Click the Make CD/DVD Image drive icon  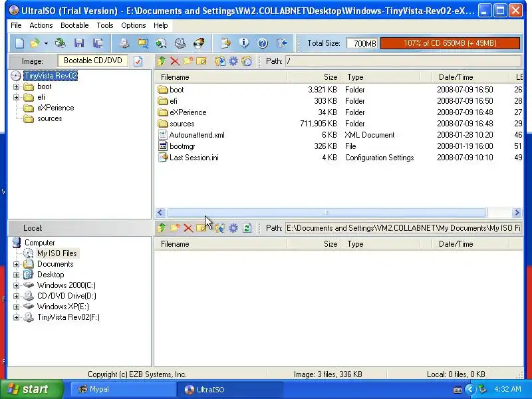[124, 43]
